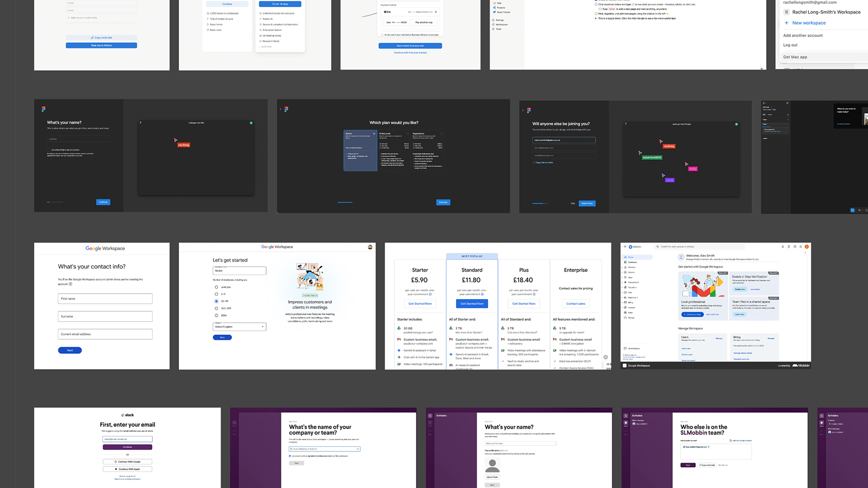Click Send feedback in Admin sidebar
Image resolution: width=868 pixels, height=488 pixels.
[x=632, y=348]
